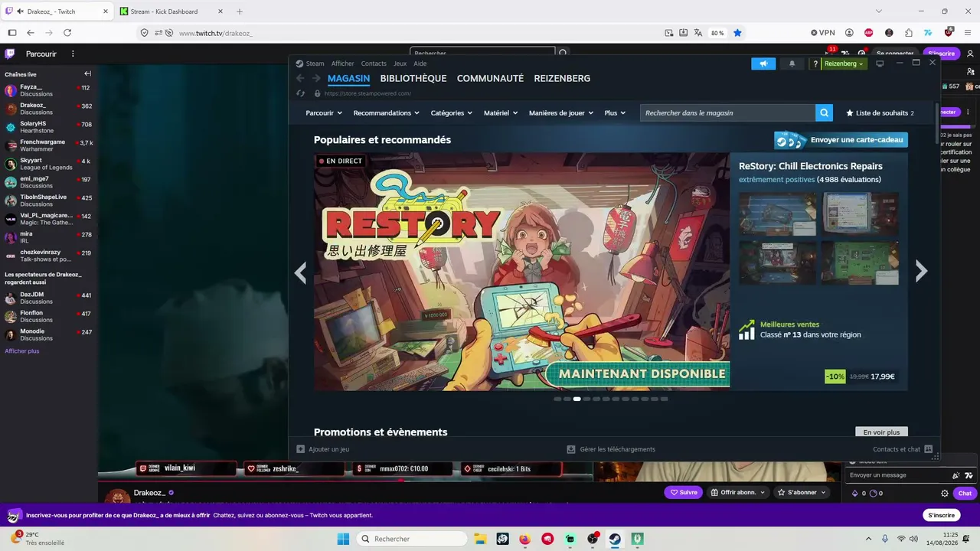
Task: Expand the Manières de jouer dropdown
Action: pyautogui.click(x=561, y=112)
